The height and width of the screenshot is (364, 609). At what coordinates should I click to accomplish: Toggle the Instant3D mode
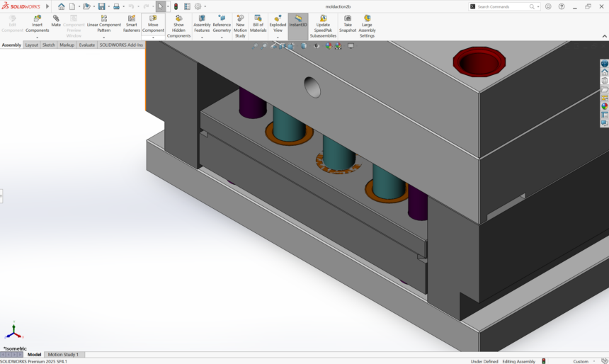tap(298, 21)
